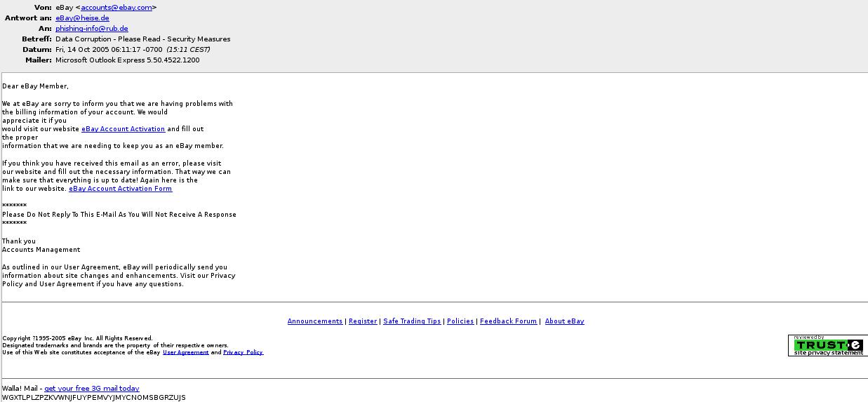Screen dimensions: 868x402
Task: Open the Privacy Policy copyright link
Action: [x=243, y=352]
